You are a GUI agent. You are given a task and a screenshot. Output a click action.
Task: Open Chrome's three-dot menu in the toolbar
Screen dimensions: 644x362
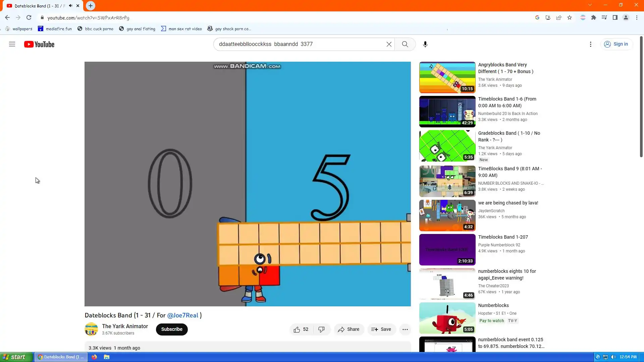tap(637, 18)
